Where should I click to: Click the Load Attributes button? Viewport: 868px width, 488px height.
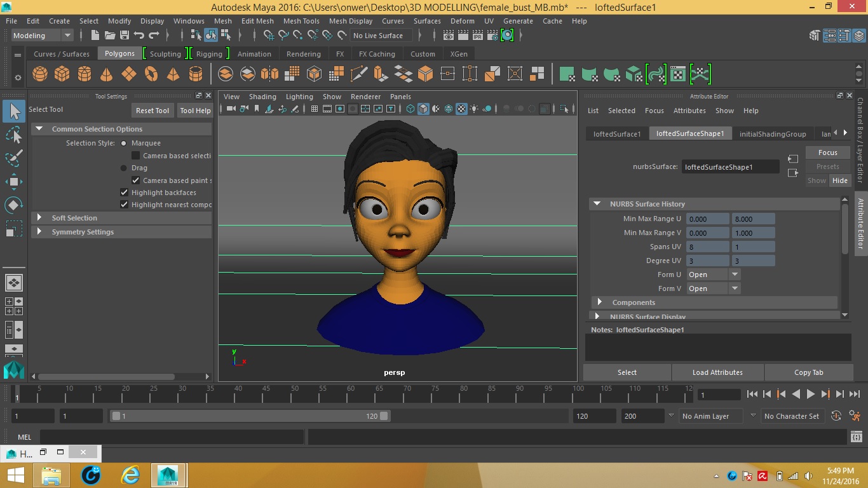pyautogui.click(x=717, y=372)
